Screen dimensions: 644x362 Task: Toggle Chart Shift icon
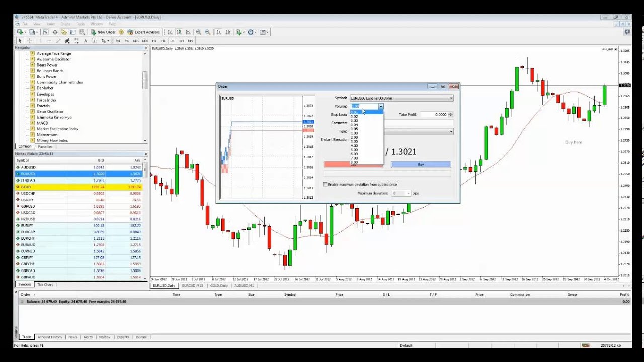point(228,32)
